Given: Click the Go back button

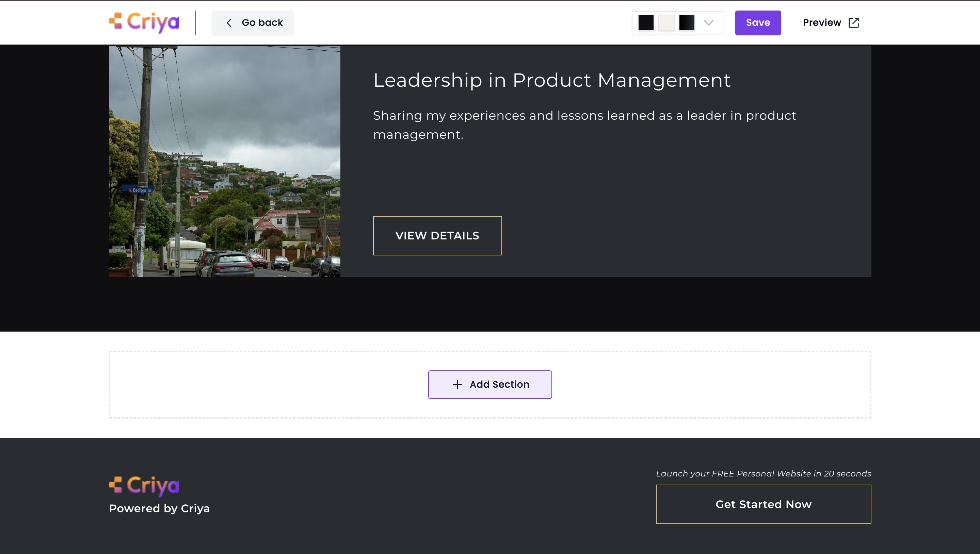Looking at the screenshot, I should click(253, 23).
